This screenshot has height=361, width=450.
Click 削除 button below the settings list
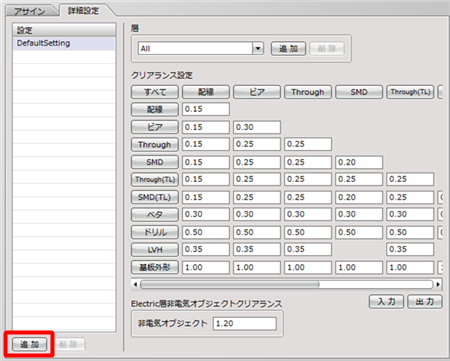(68, 344)
